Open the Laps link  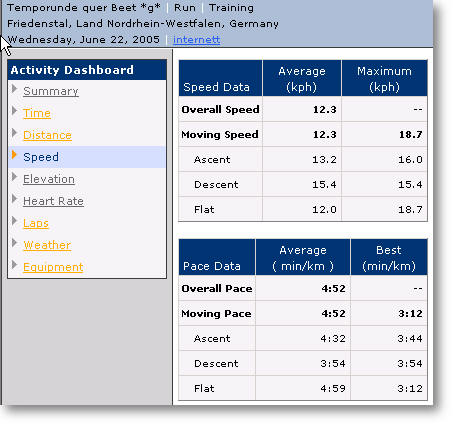(x=36, y=223)
